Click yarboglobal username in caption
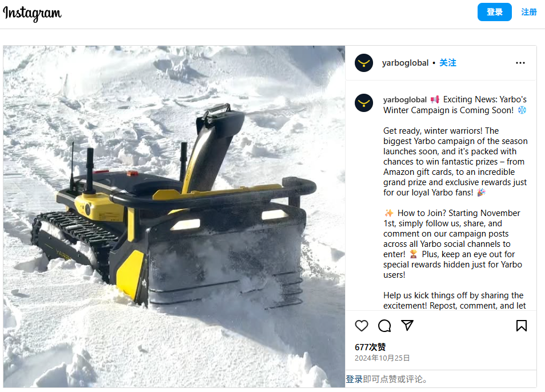The image size is (545, 392). click(x=404, y=100)
